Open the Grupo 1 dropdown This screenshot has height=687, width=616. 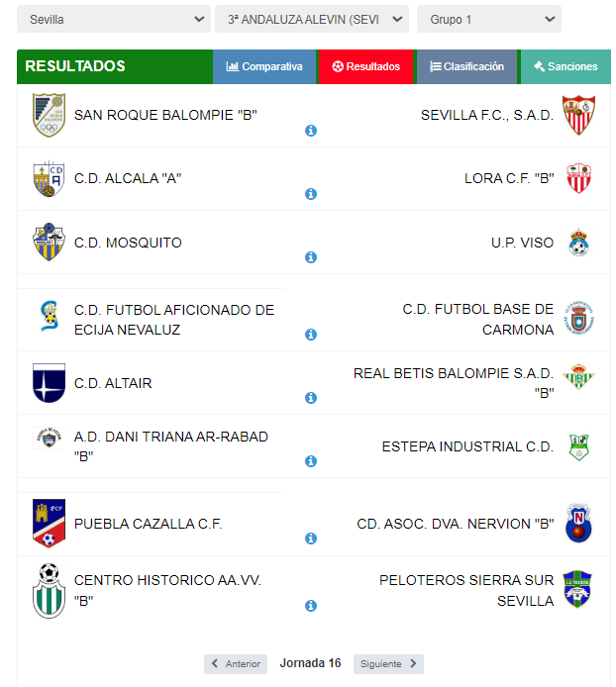click(488, 19)
